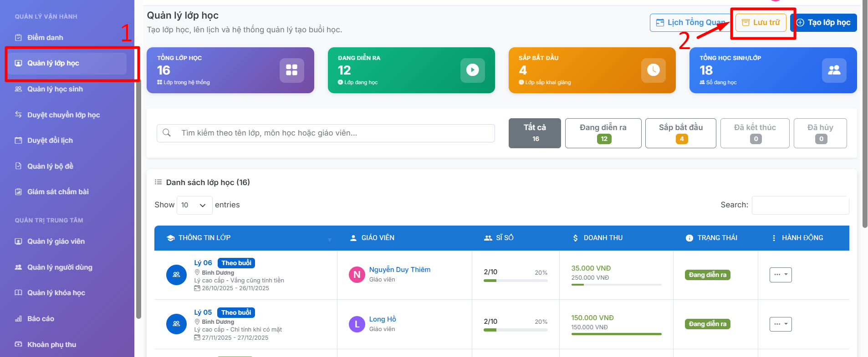This screenshot has height=357, width=868.
Task: Open Quản lý học sinh in sidebar
Action: (x=55, y=89)
